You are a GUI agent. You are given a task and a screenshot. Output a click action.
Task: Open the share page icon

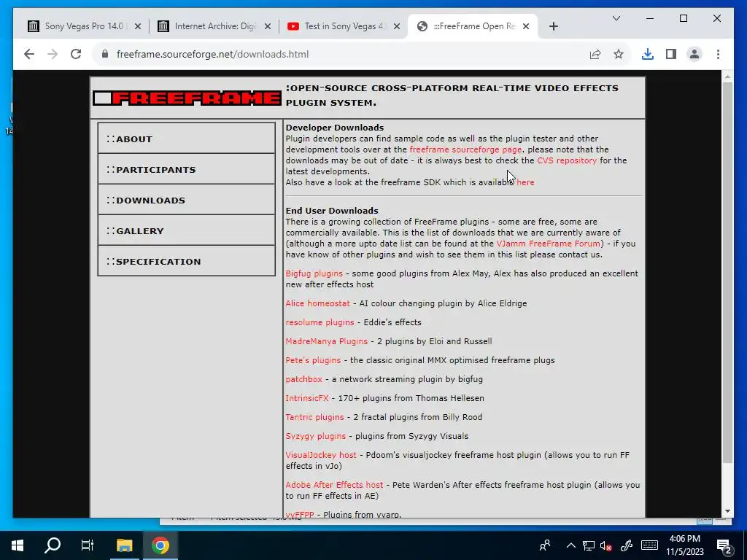pyautogui.click(x=595, y=54)
